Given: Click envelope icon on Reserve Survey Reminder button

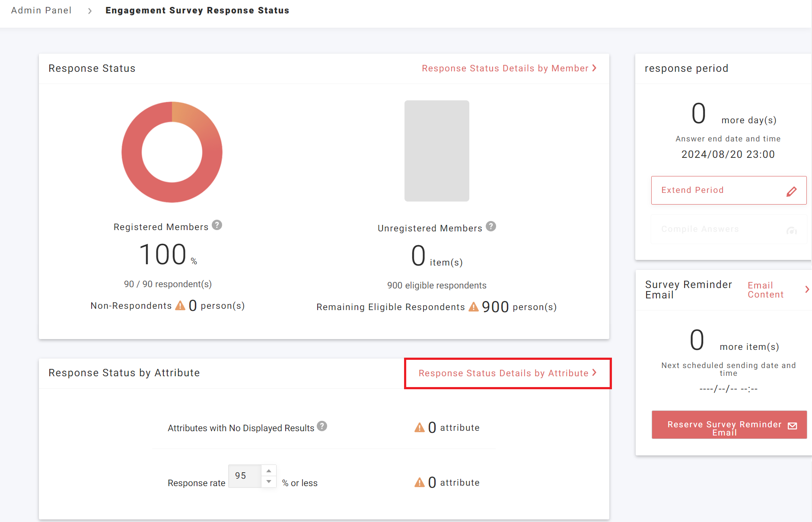Looking at the screenshot, I should [x=793, y=426].
